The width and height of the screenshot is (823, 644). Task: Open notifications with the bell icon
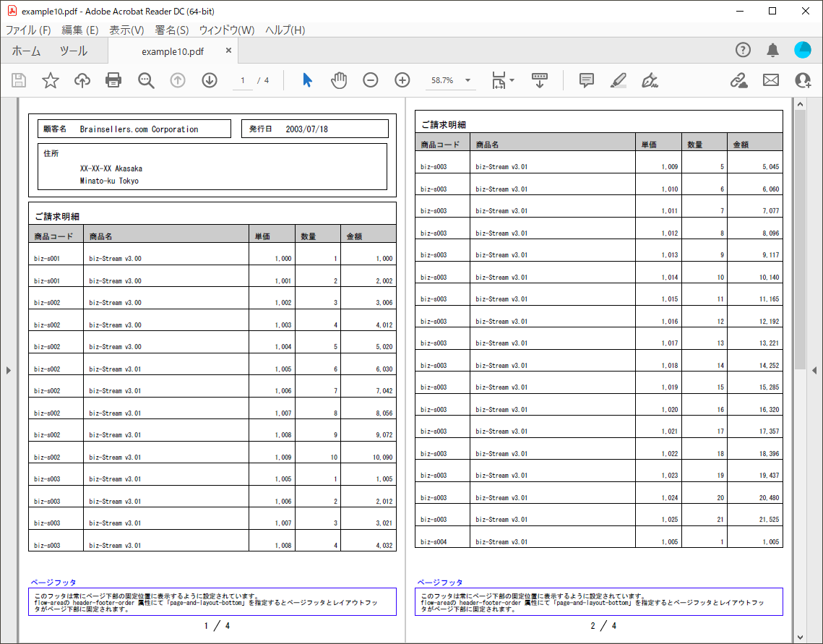click(772, 50)
